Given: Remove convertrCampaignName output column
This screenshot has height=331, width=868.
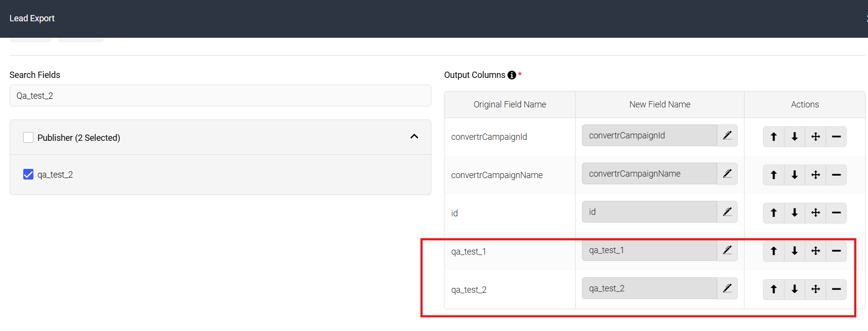Looking at the screenshot, I should (x=836, y=175).
